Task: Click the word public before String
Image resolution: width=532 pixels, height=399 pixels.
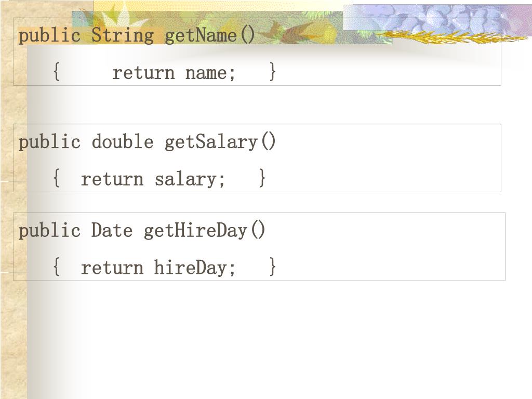Action: [x=49, y=36]
